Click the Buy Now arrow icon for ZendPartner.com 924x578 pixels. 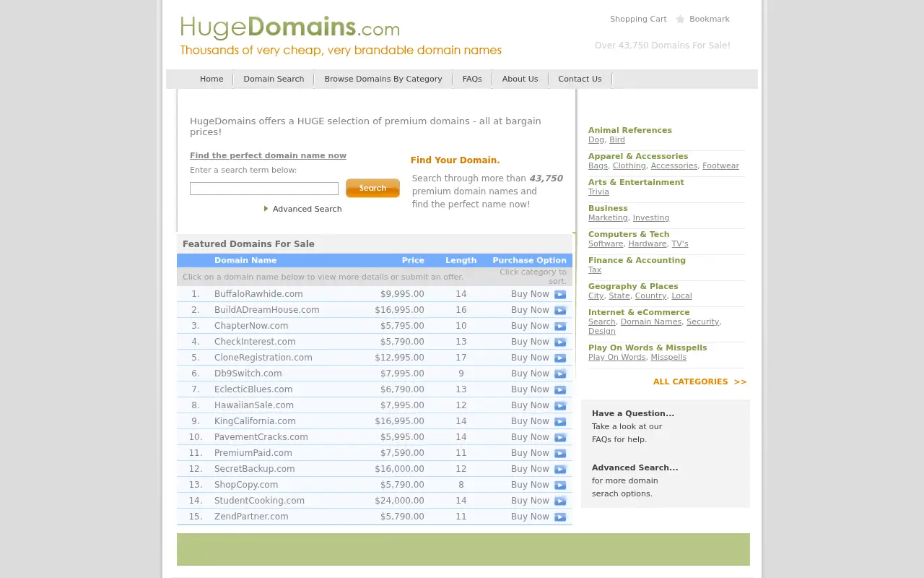click(560, 517)
